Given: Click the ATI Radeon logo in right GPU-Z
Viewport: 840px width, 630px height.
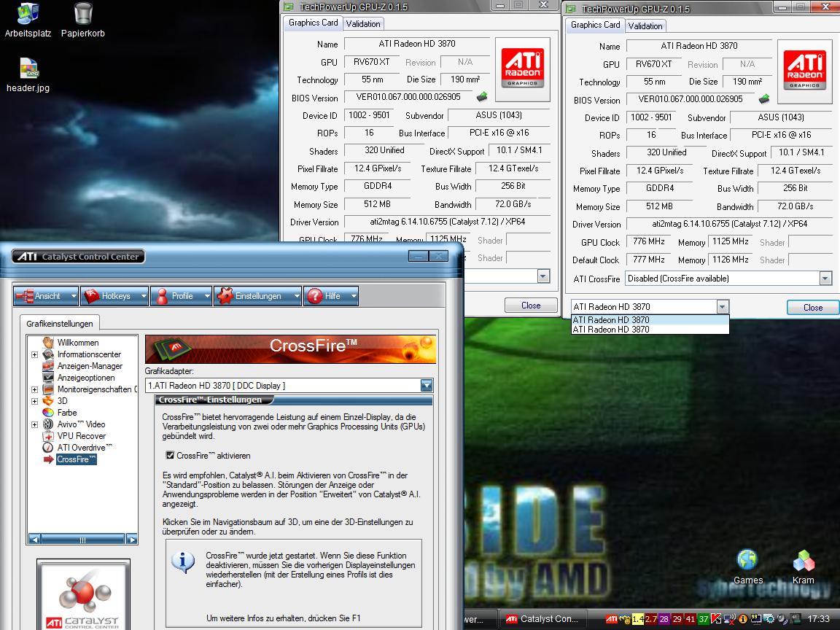Looking at the screenshot, I should tap(804, 71).
